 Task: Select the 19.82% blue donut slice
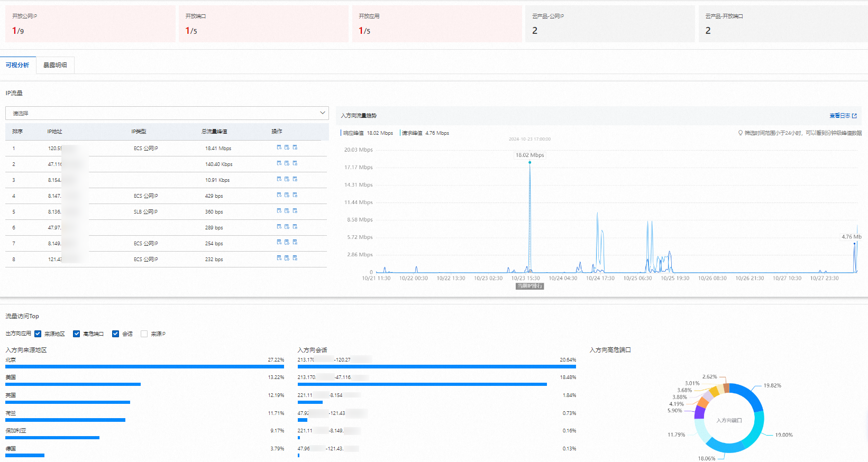coord(750,395)
